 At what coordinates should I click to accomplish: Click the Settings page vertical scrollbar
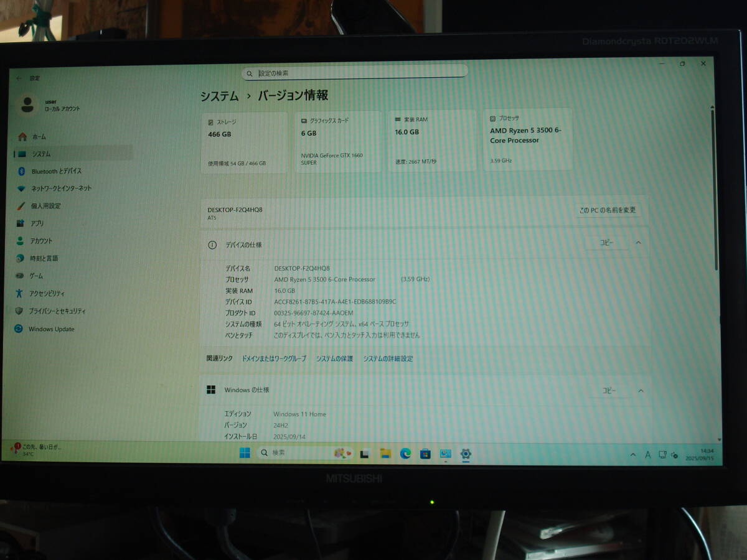click(x=715, y=189)
